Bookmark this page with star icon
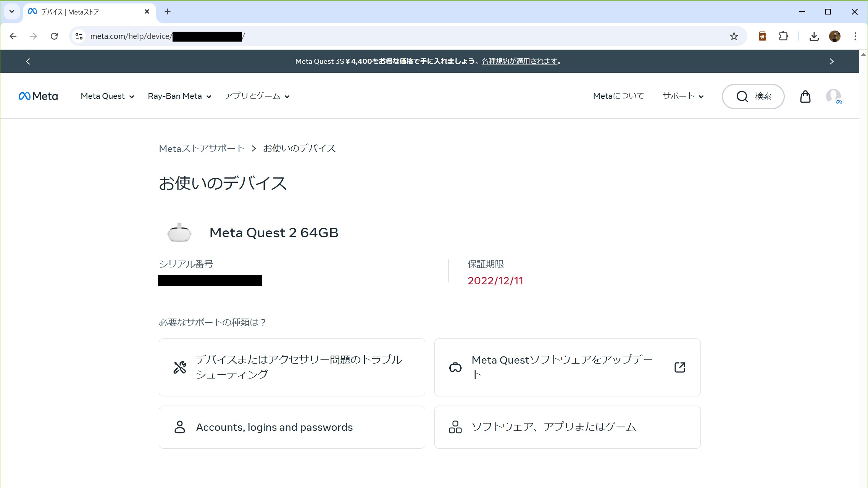The width and height of the screenshot is (868, 488). point(734,36)
